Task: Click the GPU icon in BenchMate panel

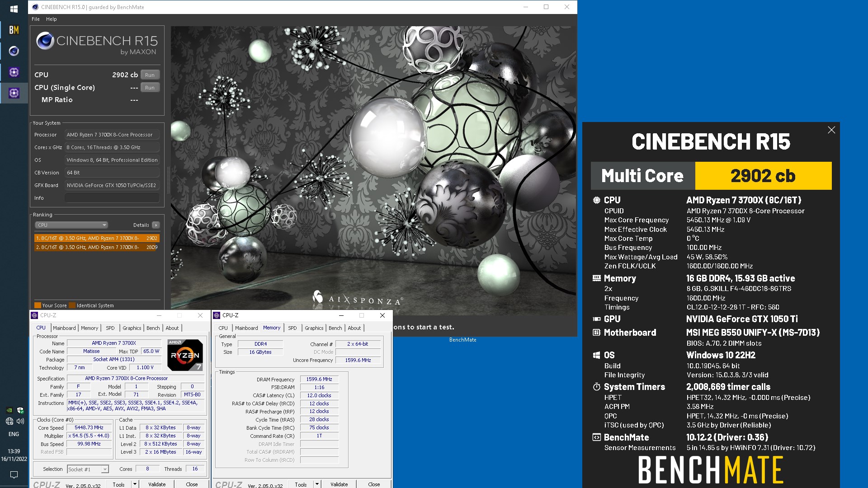Action: coord(596,319)
